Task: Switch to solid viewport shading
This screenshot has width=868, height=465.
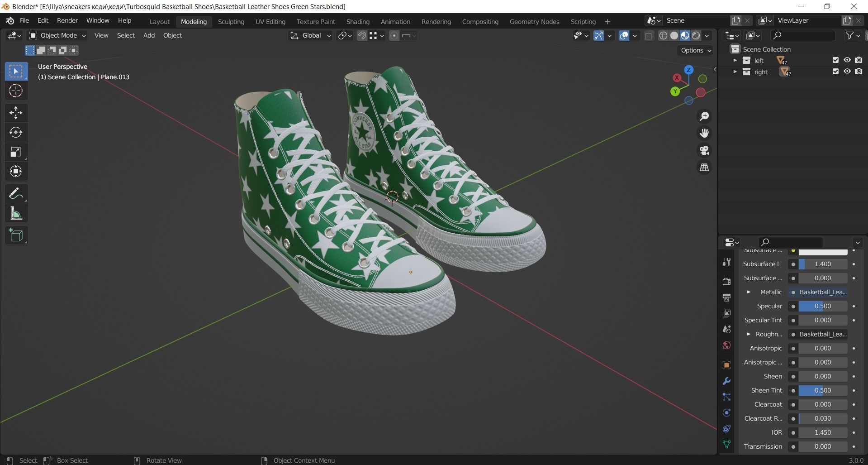Action: (674, 36)
